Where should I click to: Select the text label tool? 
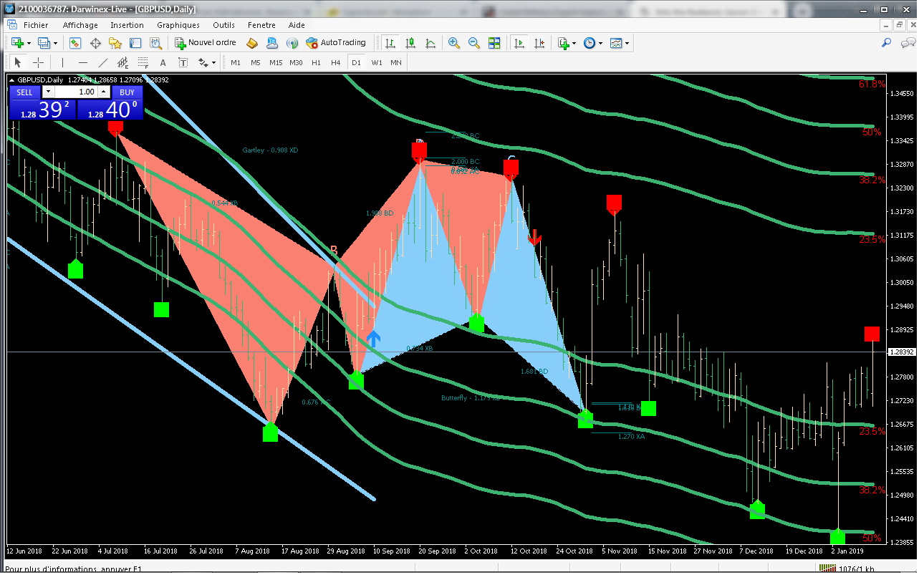[x=163, y=62]
